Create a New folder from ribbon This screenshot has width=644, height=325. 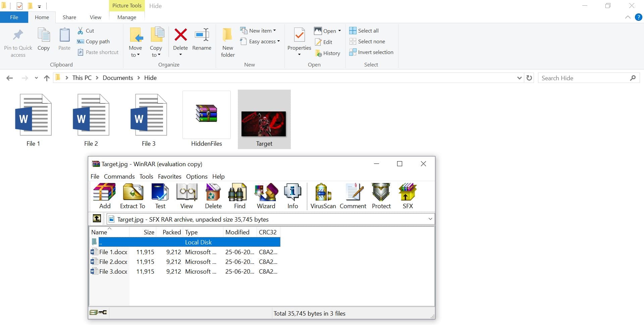pos(228,43)
